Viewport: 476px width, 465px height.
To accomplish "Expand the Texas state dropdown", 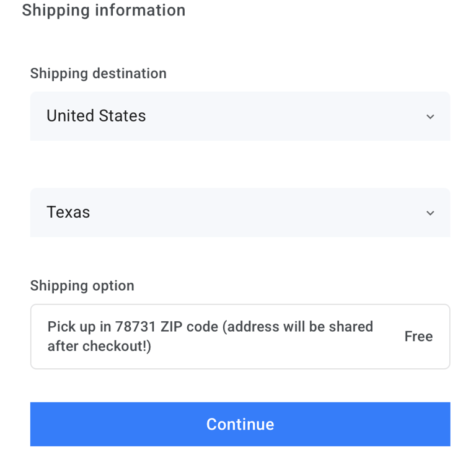I will pyautogui.click(x=240, y=213).
